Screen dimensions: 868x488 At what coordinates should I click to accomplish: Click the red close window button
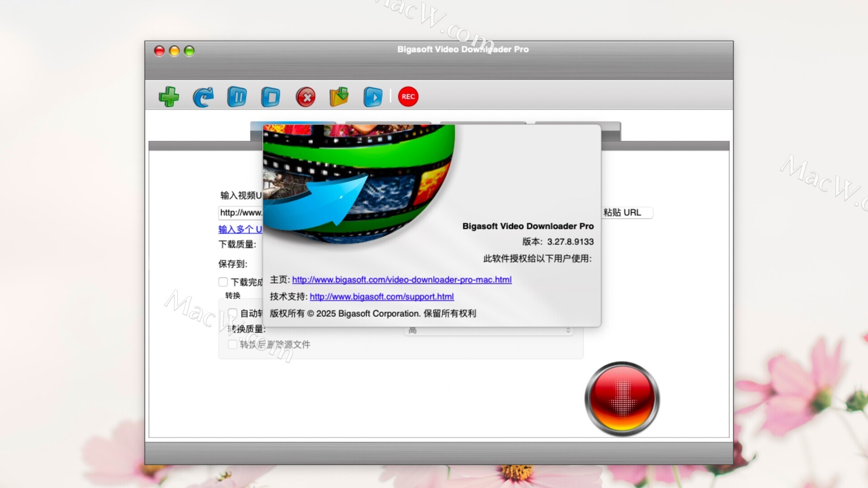click(x=159, y=51)
